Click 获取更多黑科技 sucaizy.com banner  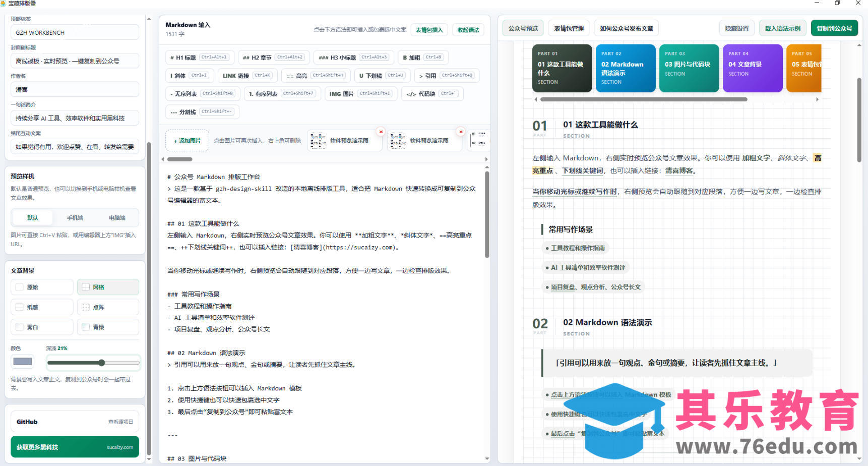pos(75,447)
